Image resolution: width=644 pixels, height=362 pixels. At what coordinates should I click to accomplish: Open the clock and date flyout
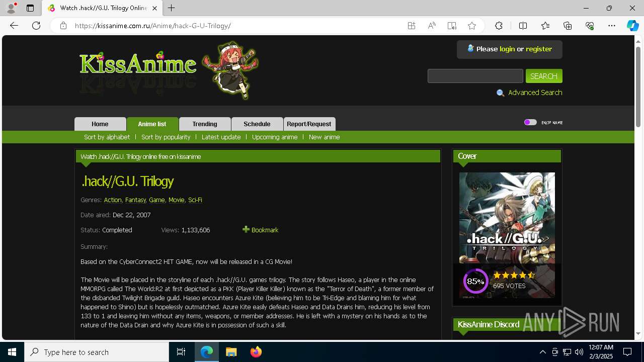[601, 352]
